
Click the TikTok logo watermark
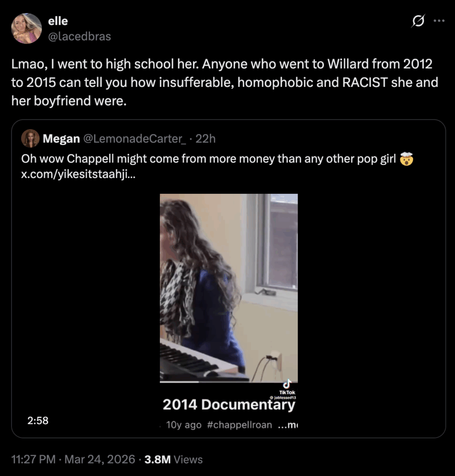click(287, 386)
